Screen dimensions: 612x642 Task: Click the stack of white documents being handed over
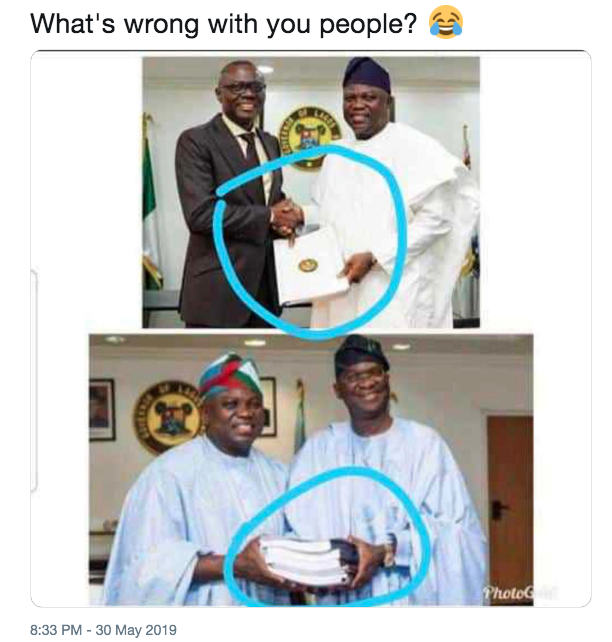pyautogui.click(x=307, y=561)
